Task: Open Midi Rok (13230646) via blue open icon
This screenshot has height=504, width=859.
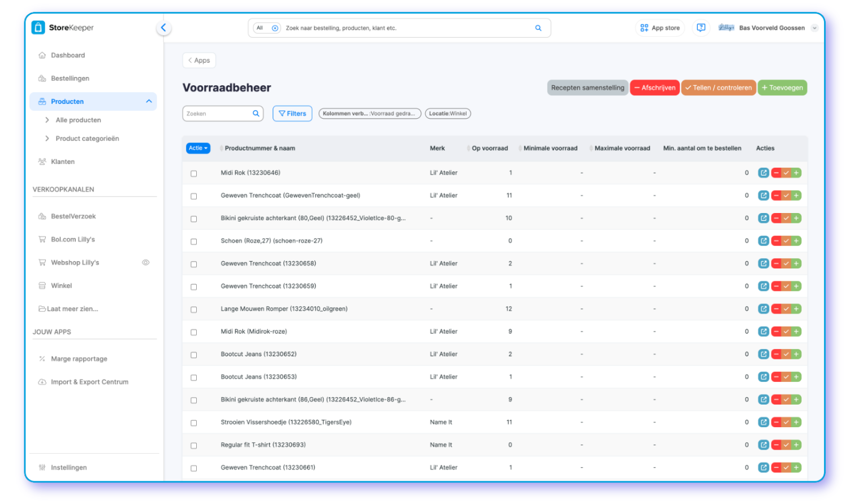Action: [x=763, y=173]
